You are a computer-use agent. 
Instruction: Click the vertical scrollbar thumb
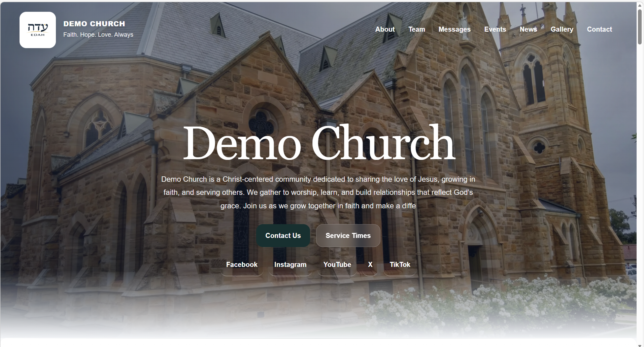pos(640,27)
